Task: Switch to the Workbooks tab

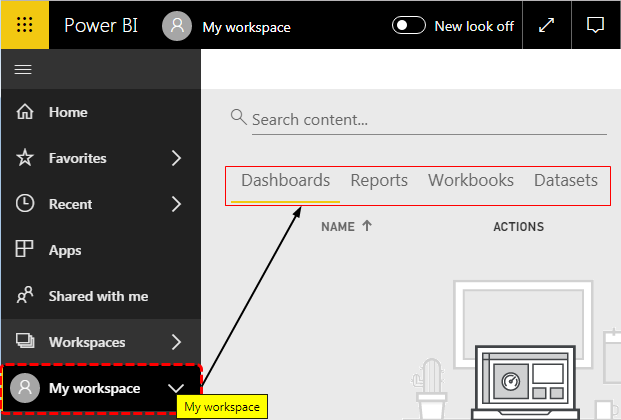Action: click(x=471, y=181)
